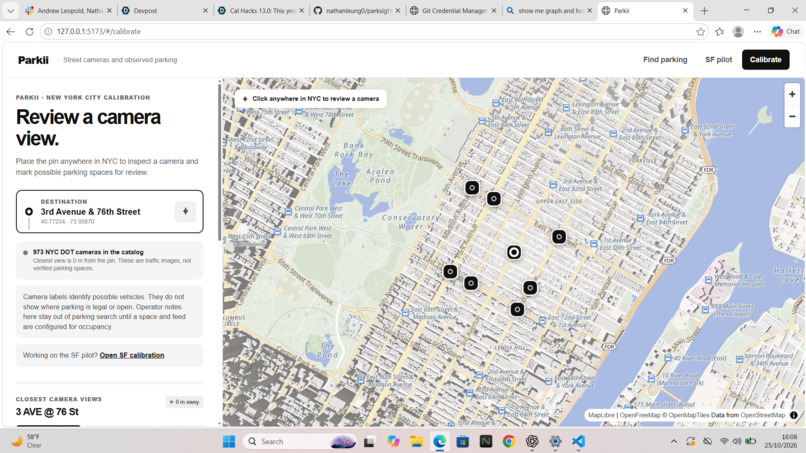This screenshot has width=806, height=453.
Task: Switch to 'show me graph' search tab
Action: [x=548, y=10]
